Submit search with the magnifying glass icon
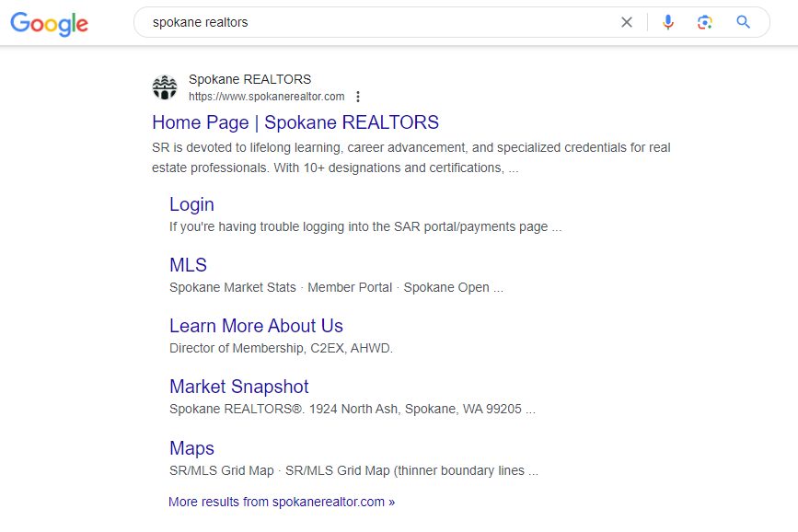The height and width of the screenshot is (532, 798). [x=743, y=22]
